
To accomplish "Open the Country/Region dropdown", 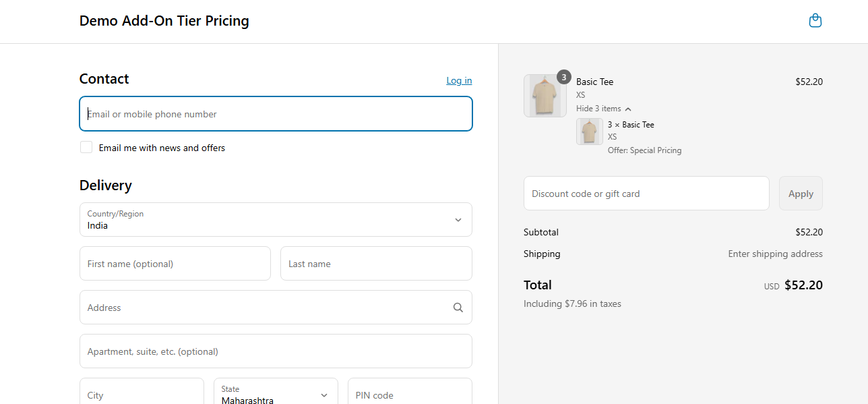I will click(x=276, y=220).
